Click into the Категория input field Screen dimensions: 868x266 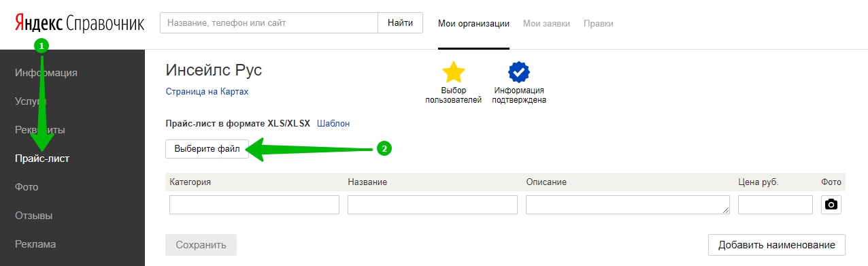254,205
